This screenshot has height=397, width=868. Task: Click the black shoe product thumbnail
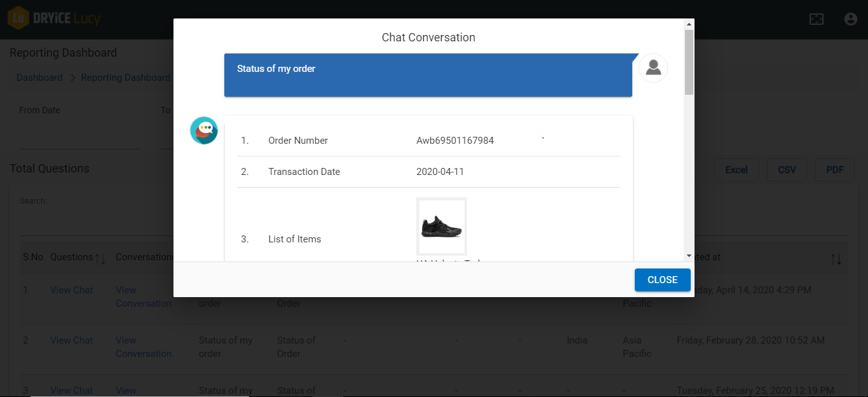(x=442, y=226)
